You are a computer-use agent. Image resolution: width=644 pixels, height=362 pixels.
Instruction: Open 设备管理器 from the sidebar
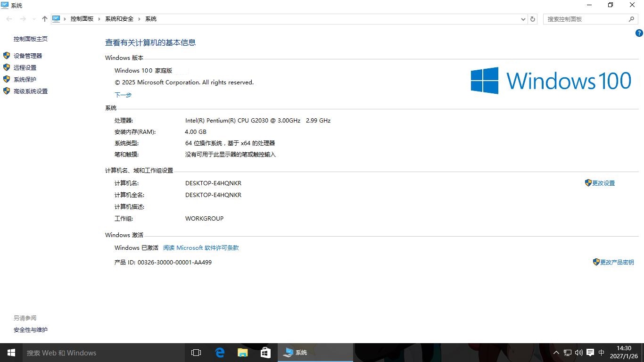28,56
